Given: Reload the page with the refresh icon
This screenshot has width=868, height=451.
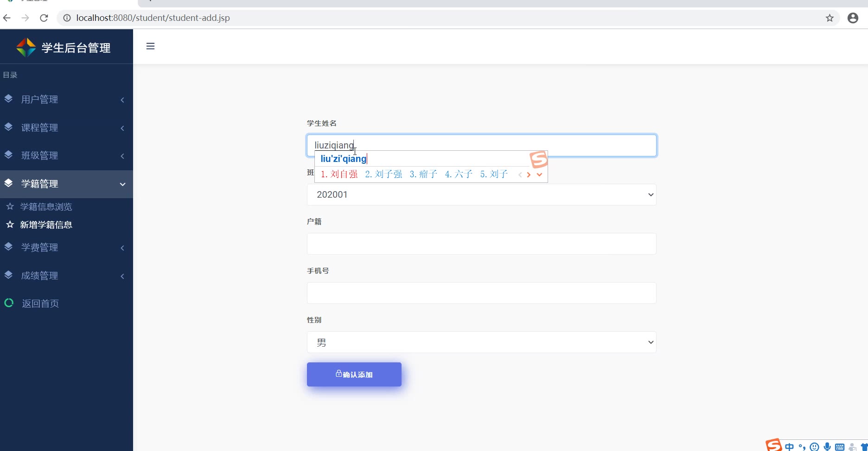Looking at the screenshot, I should click(44, 18).
